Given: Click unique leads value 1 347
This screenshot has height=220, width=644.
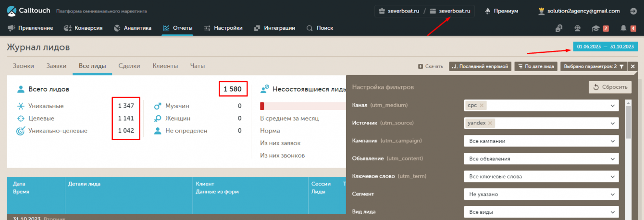Looking at the screenshot, I should (x=126, y=106).
